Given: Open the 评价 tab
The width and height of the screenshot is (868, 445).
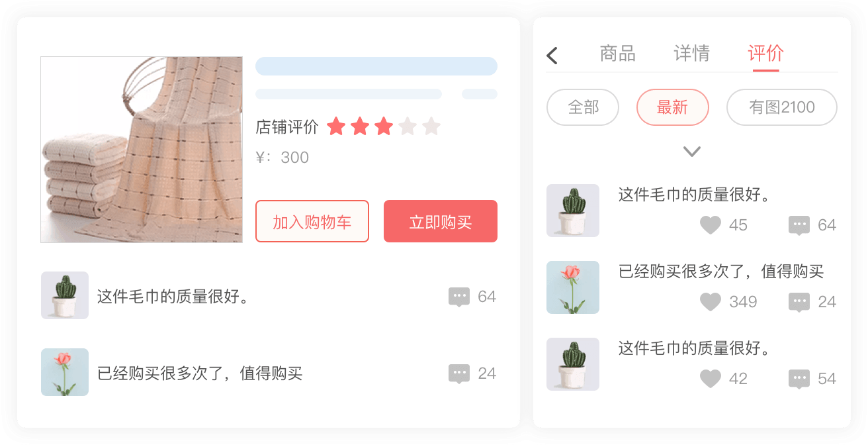Looking at the screenshot, I should [766, 54].
